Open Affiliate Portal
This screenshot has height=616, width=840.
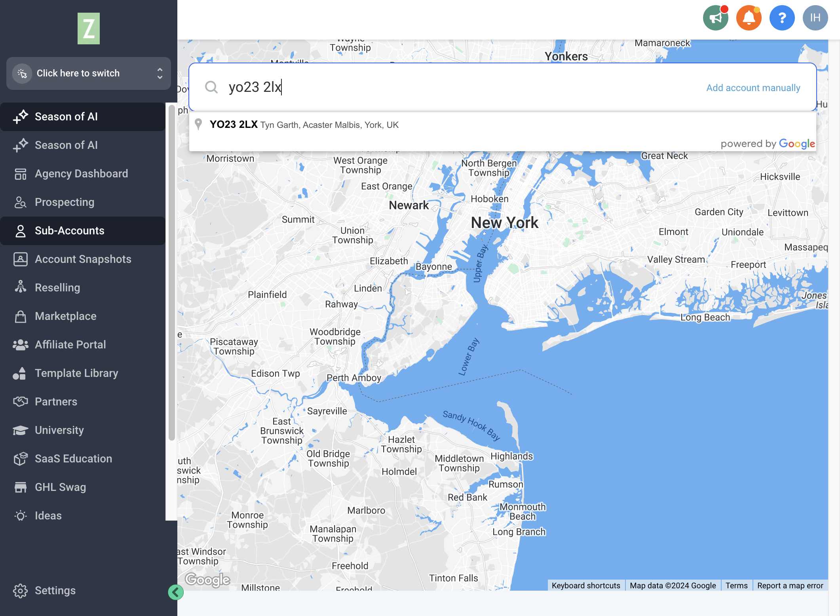83,345
